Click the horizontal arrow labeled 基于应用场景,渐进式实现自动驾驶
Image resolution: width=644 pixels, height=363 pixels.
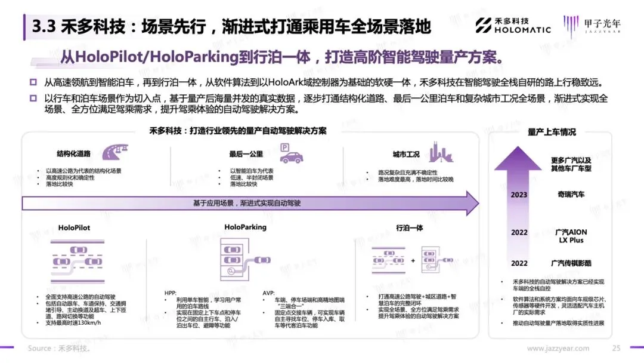pyautogui.click(x=250, y=203)
